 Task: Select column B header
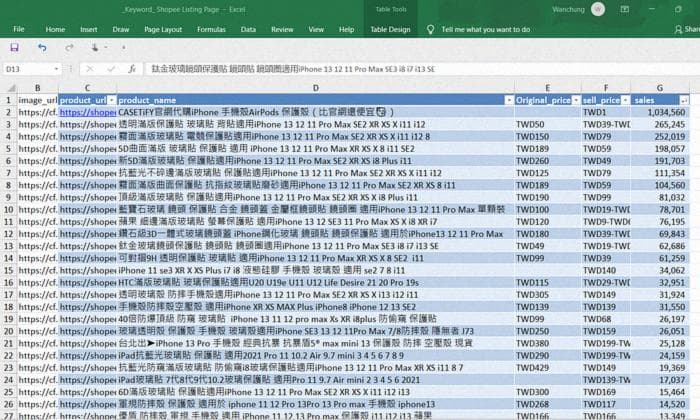pos(38,88)
